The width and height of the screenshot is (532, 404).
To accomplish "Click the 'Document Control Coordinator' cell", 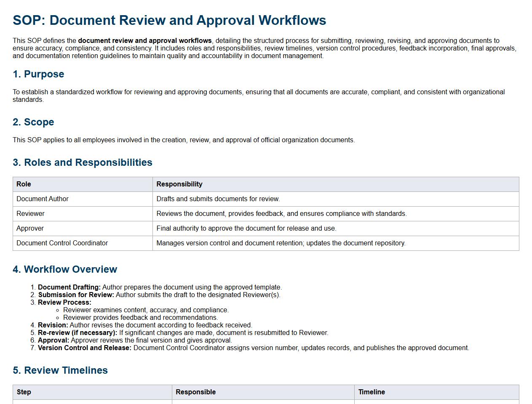I will pyautogui.click(x=62, y=243).
